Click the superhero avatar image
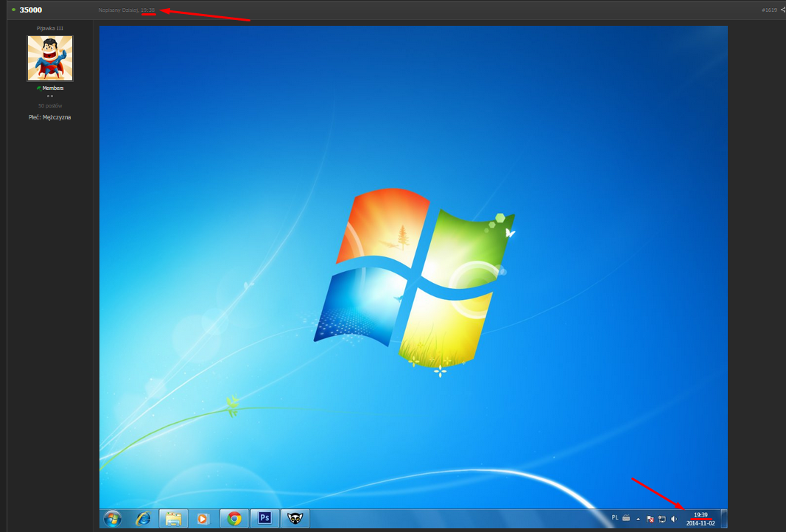786x532 pixels. (x=50, y=58)
